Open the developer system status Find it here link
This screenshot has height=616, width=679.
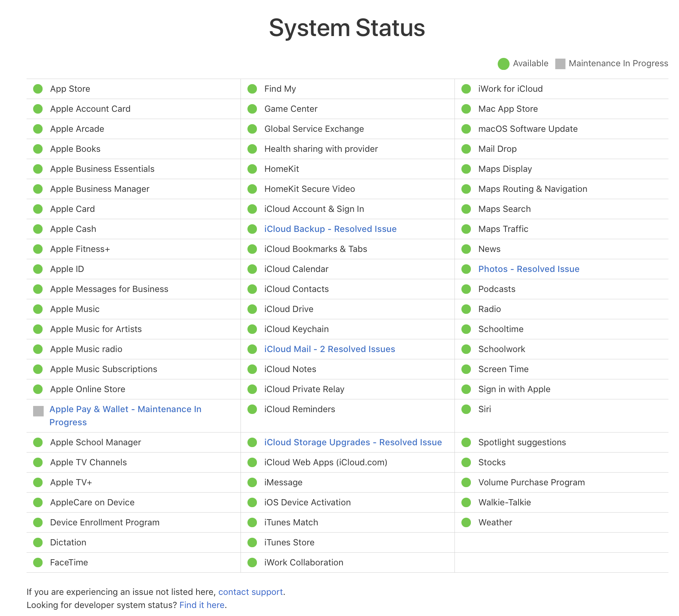click(x=202, y=605)
